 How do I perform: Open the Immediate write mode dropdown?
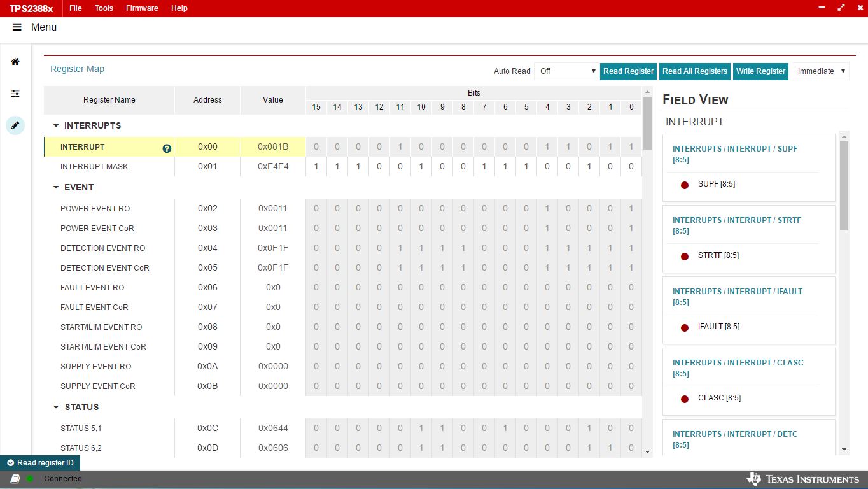pos(820,71)
